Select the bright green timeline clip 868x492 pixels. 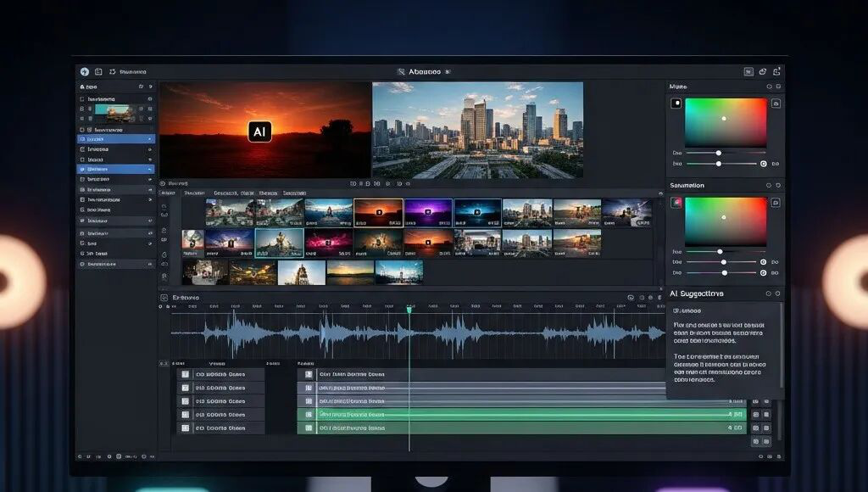pos(522,415)
